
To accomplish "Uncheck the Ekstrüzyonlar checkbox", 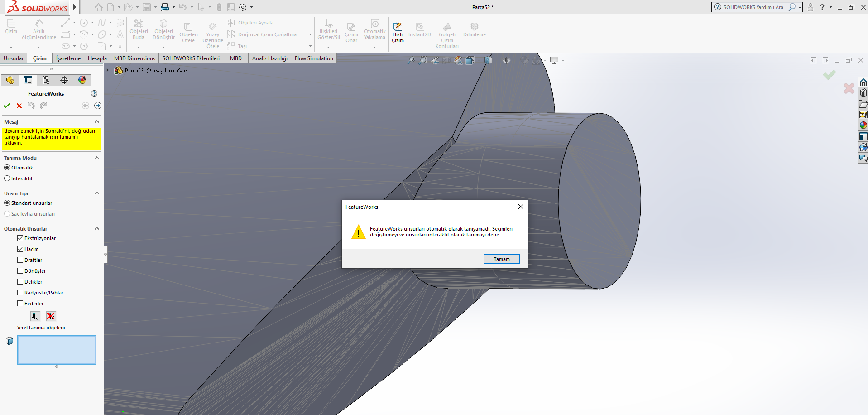I will pyautogui.click(x=20, y=238).
